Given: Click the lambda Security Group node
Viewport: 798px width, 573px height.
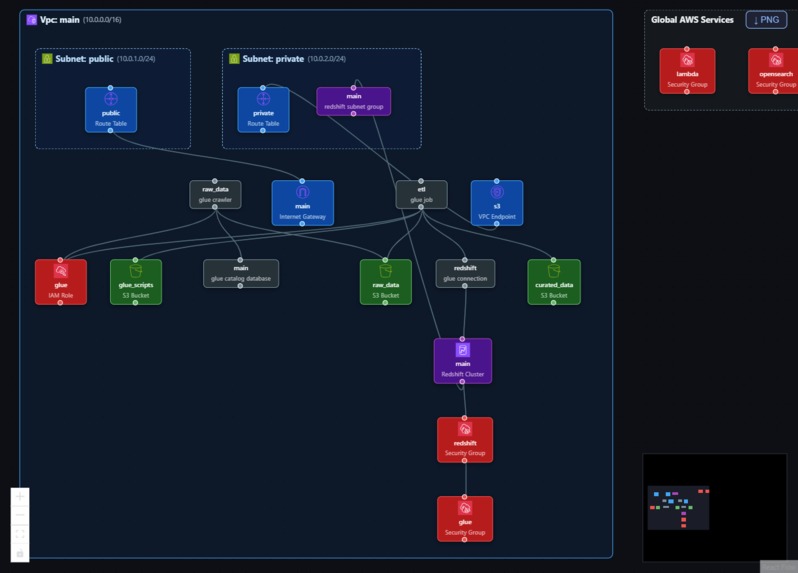Looking at the screenshot, I should click(x=687, y=71).
